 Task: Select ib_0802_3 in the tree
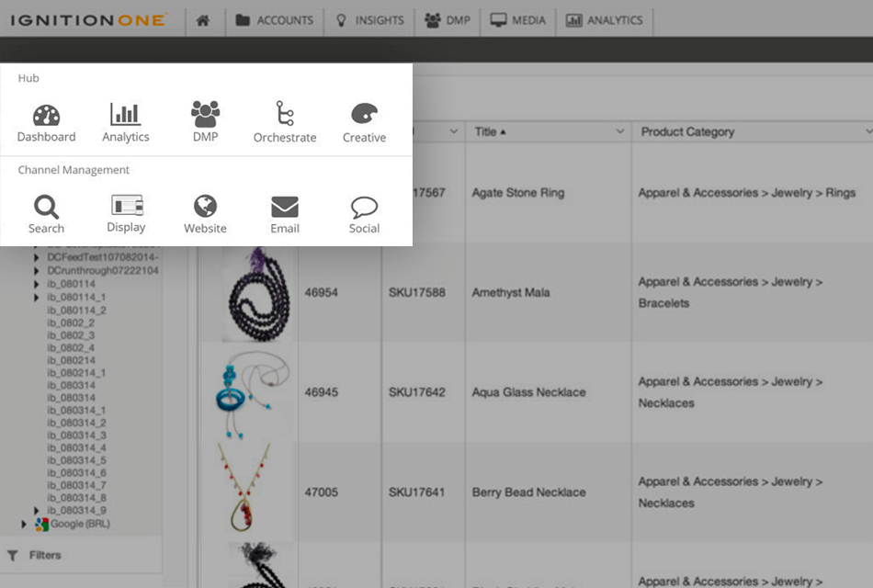pyautogui.click(x=71, y=335)
